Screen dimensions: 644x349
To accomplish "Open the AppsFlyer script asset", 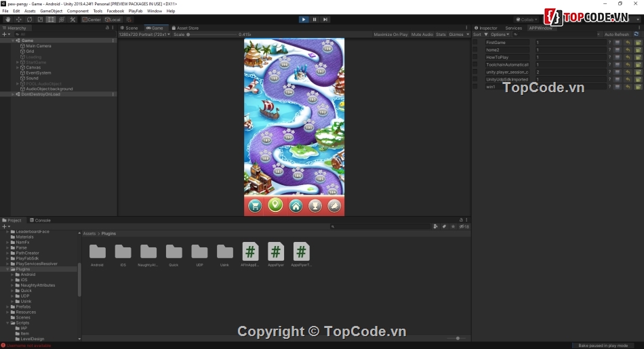I will click(x=276, y=255).
